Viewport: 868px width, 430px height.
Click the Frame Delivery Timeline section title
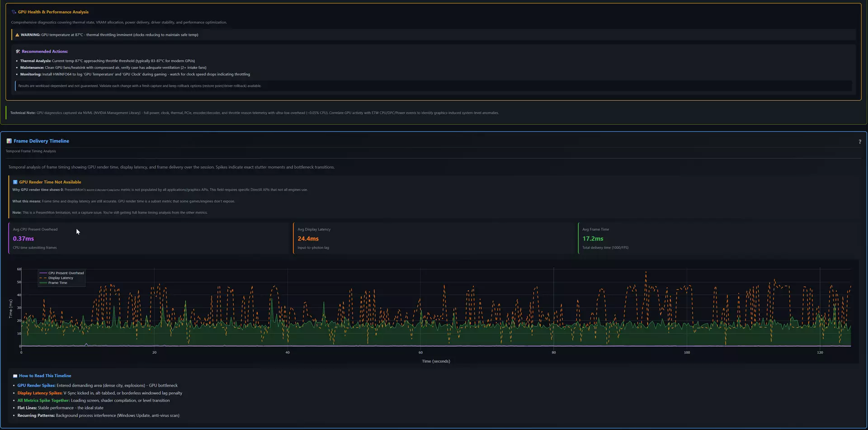[41, 141]
